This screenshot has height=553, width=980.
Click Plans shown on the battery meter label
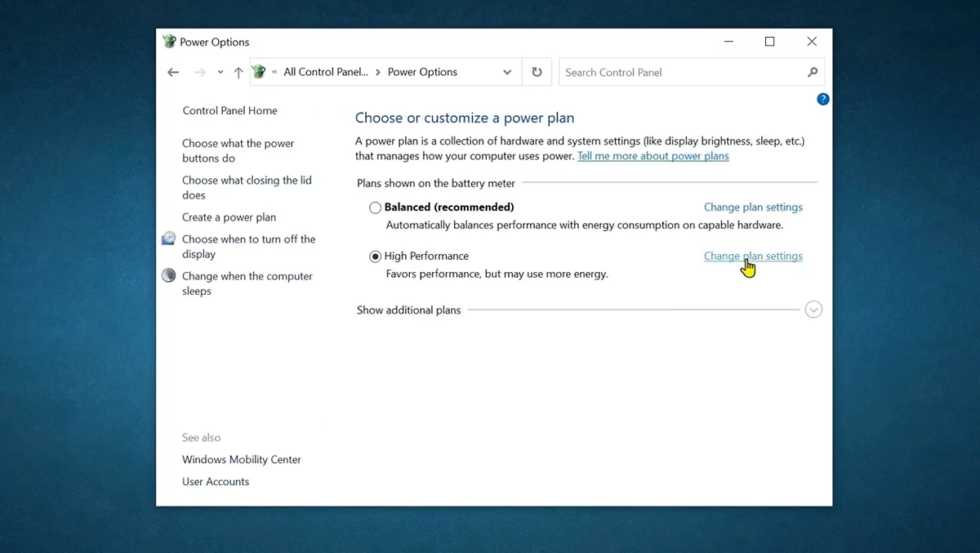point(436,184)
